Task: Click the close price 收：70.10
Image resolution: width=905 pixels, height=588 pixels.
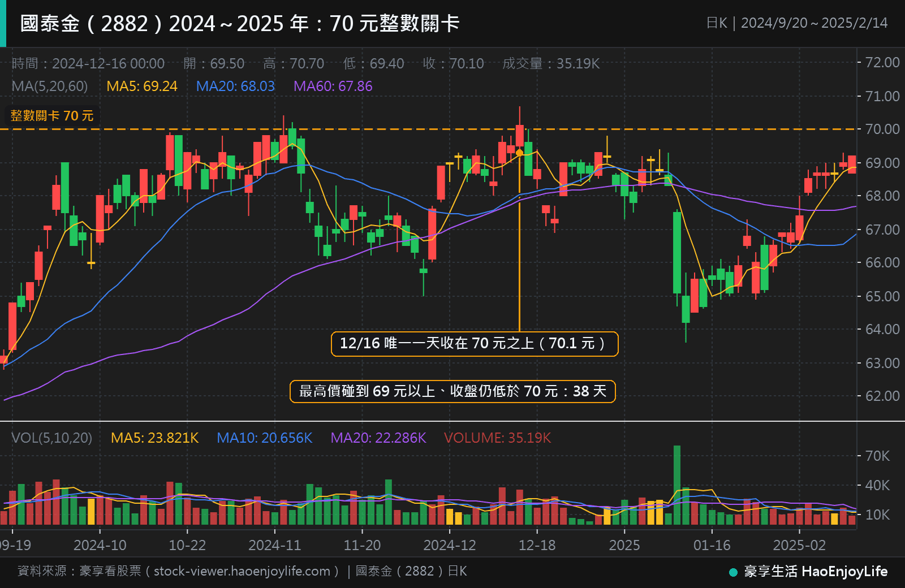Action: pos(453,63)
